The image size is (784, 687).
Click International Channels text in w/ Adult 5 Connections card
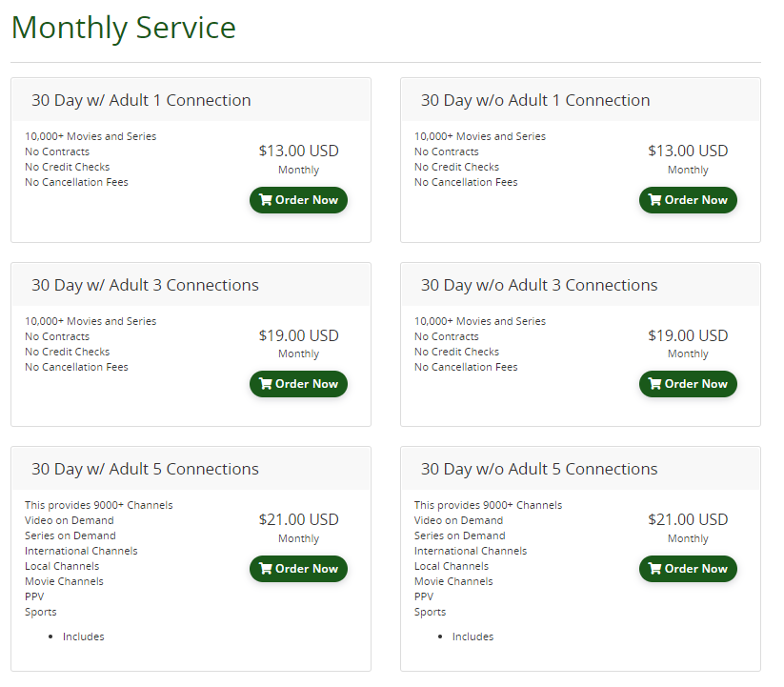point(81,551)
